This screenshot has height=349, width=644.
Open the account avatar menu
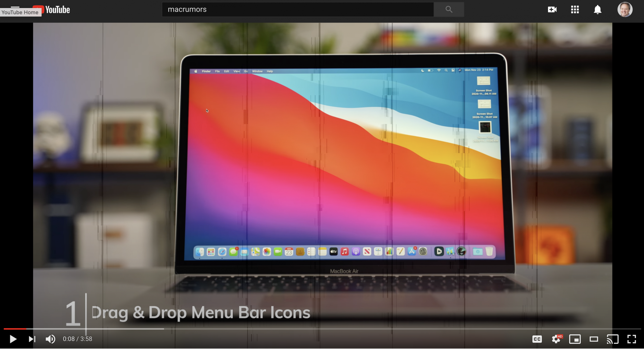(625, 9)
